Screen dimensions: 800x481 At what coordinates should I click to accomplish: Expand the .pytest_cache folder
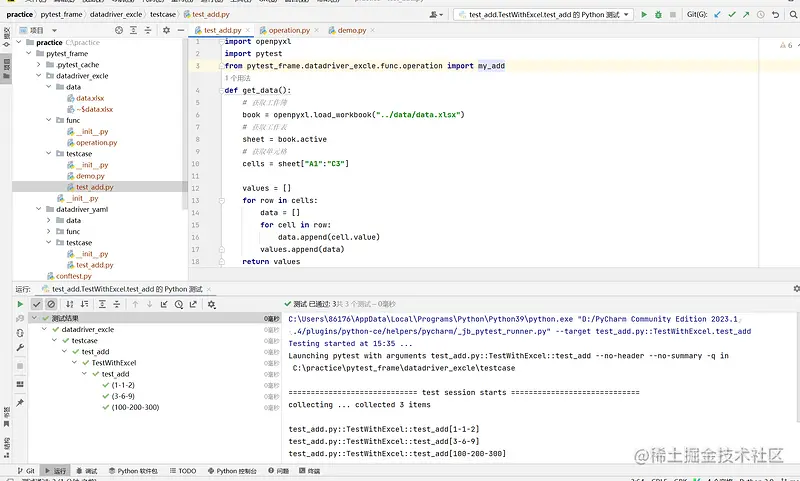coord(39,65)
